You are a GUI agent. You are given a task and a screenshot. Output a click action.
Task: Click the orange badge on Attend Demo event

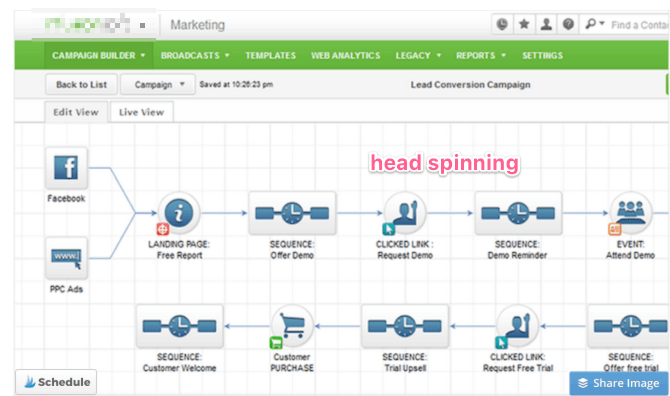pyautogui.click(x=614, y=229)
